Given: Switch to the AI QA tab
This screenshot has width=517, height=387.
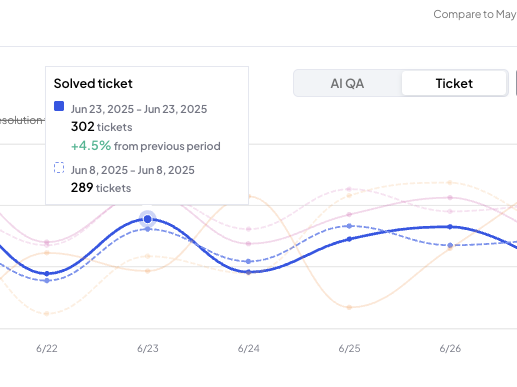Looking at the screenshot, I should point(347,83).
